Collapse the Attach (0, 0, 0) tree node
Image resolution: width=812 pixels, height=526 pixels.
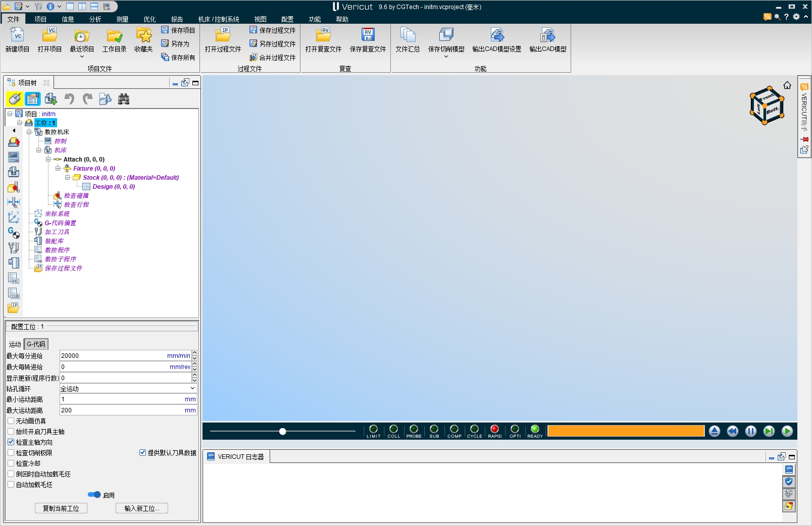[x=48, y=160]
